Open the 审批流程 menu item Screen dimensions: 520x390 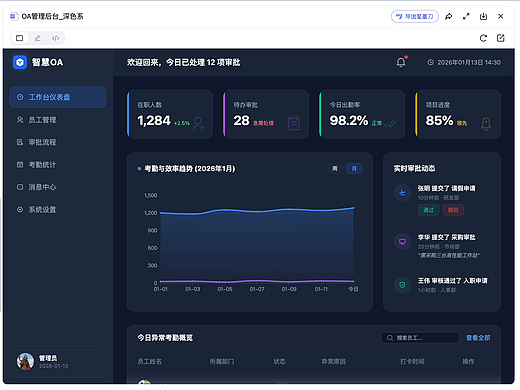coord(58,142)
